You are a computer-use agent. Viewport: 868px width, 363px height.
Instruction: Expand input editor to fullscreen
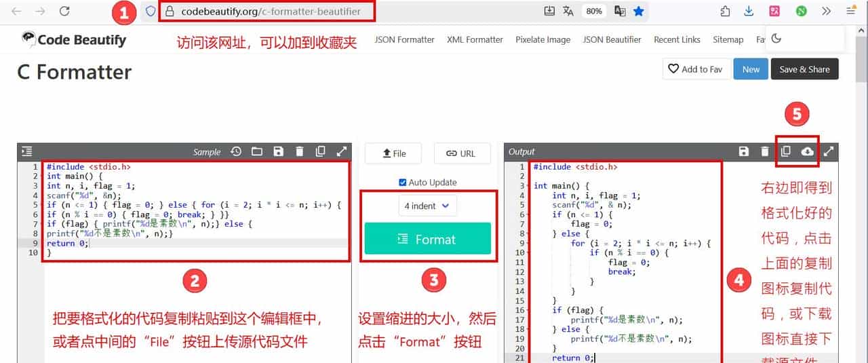pyautogui.click(x=342, y=152)
